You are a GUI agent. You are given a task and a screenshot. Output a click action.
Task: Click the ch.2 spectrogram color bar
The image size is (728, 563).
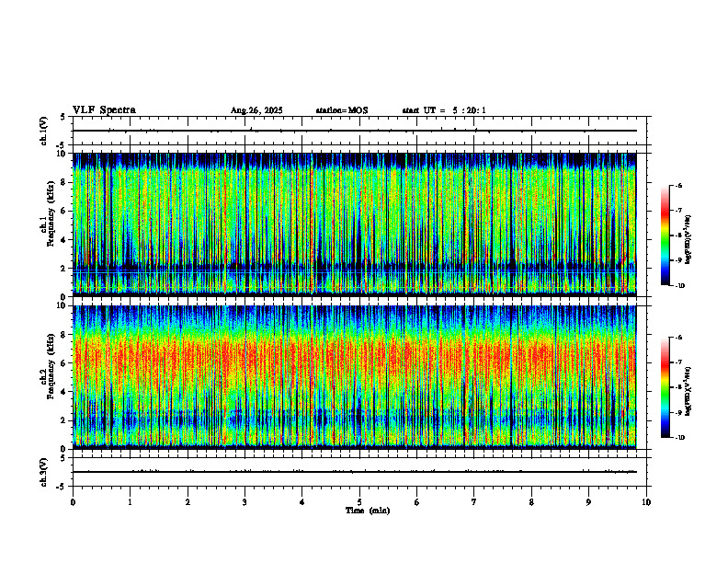(x=665, y=387)
